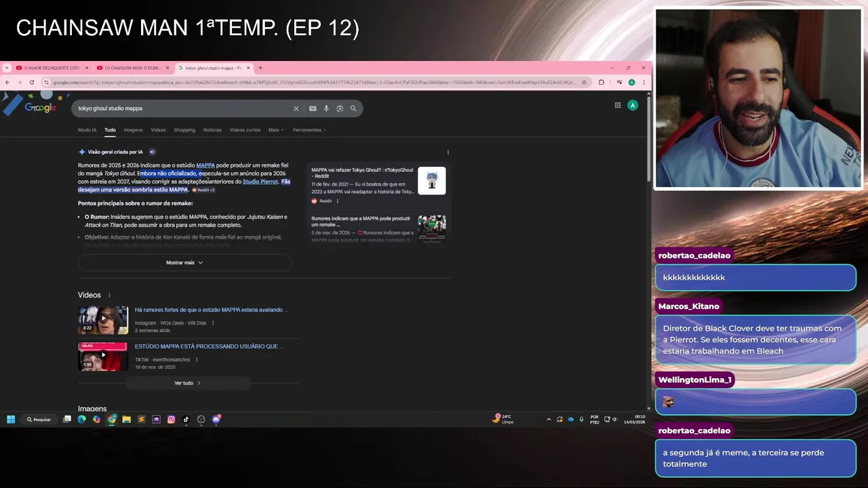Bookmark this page with the star icon
Image resolution: width=868 pixels, height=488 pixels.
click(x=584, y=82)
